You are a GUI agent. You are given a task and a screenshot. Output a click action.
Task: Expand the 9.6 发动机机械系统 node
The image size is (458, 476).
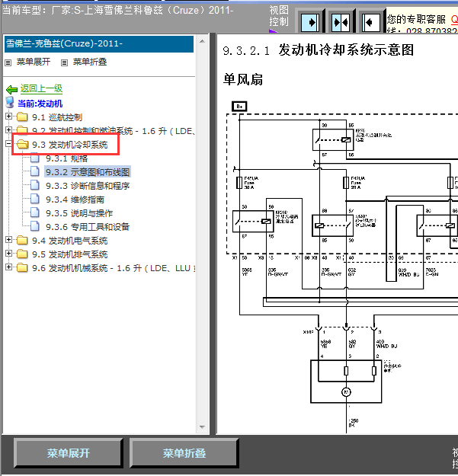click(8, 267)
